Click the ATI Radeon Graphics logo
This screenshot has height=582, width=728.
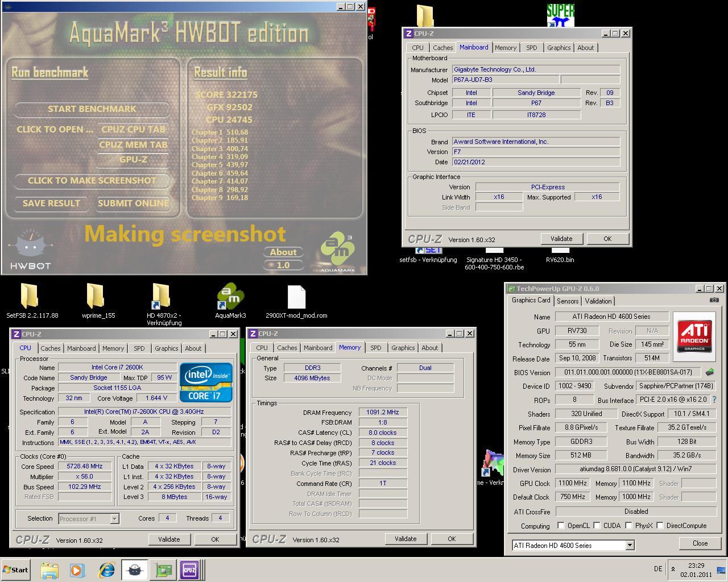point(694,336)
